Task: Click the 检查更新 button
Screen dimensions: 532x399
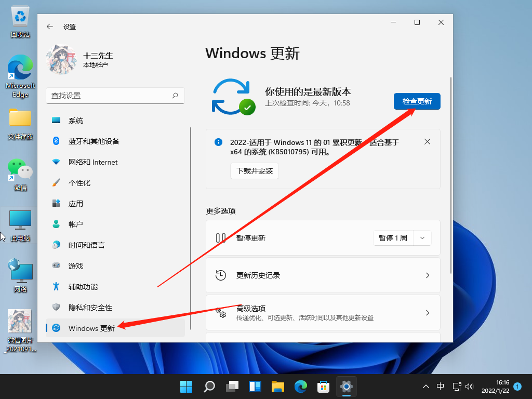Action: [x=417, y=101]
